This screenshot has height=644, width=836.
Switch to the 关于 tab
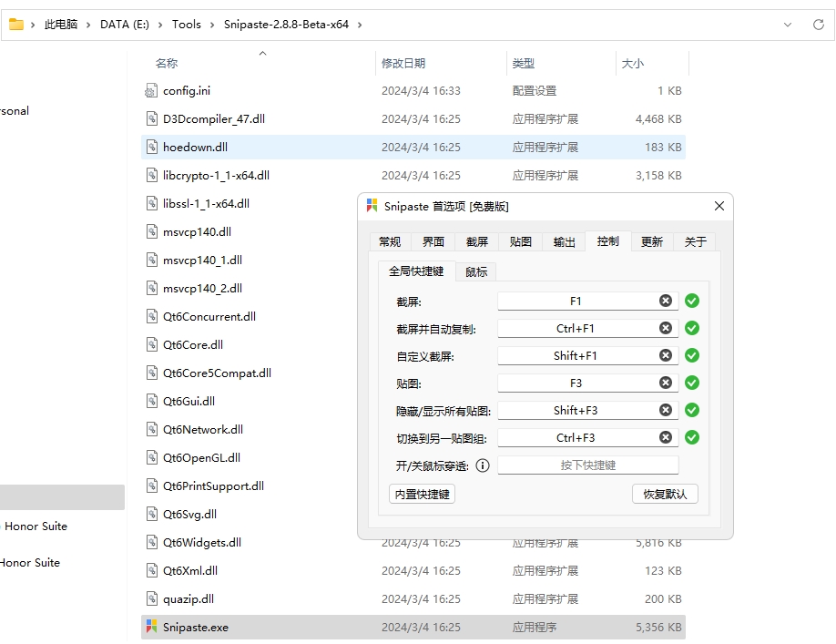pos(695,241)
